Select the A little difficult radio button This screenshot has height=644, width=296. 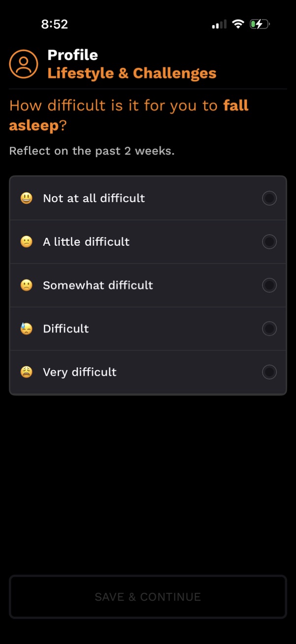pos(269,242)
